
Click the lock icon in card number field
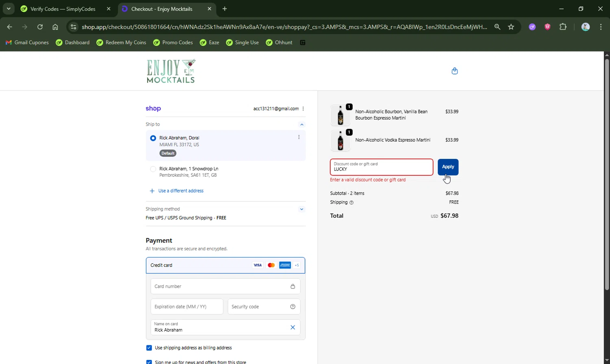pyautogui.click(x=293, y=286)
